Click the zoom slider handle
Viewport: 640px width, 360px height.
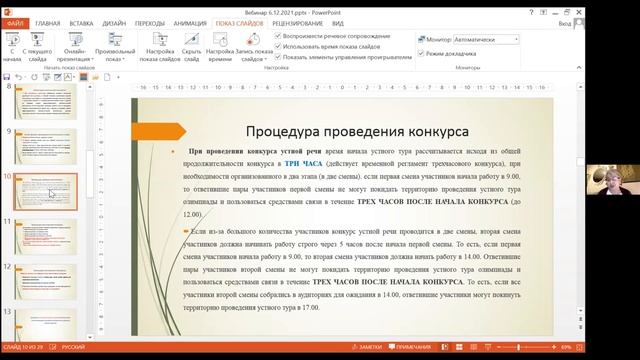click(x=519, y=347)
